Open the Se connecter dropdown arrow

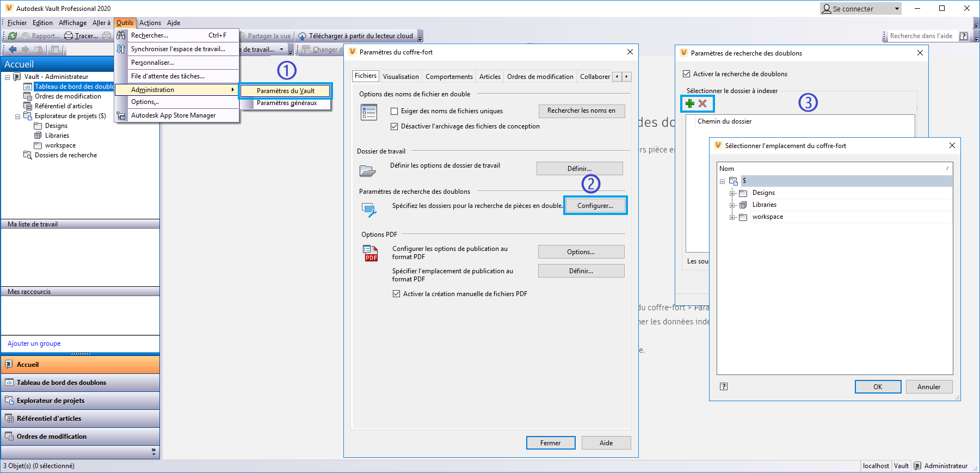click(897, 9)
